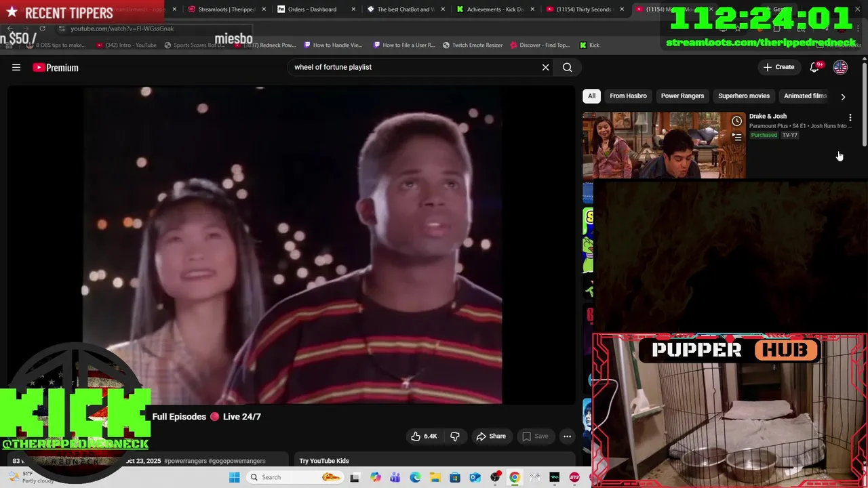868x488 pixels.
Task: Open options menu for Drake & Josh
Action: 850,117
